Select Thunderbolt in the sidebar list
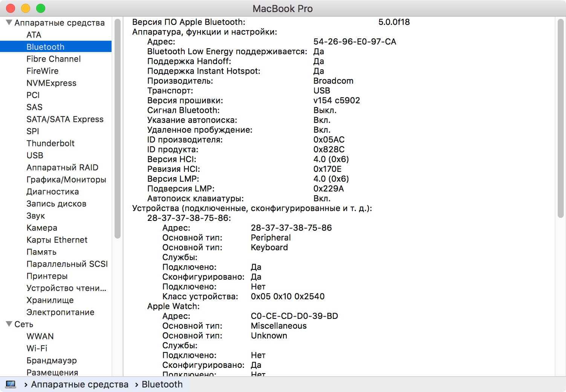 pos(50,143)
